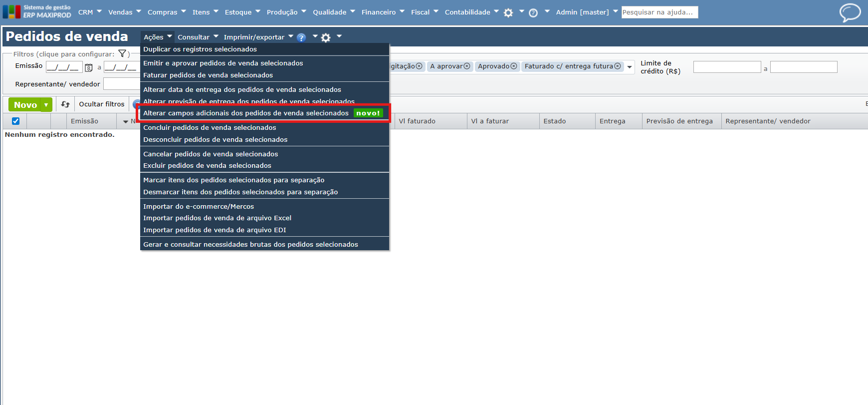Viewport: 868px width, 405px height.
Task: Open the Consultar menu
Action: (198, 37)
